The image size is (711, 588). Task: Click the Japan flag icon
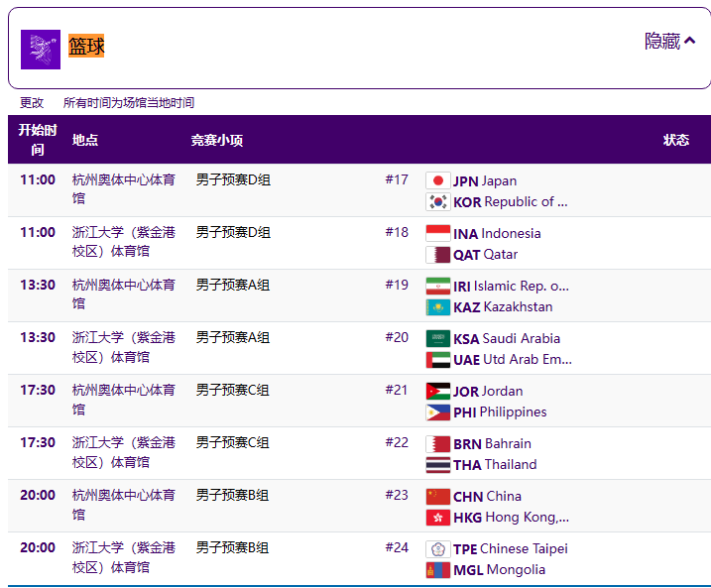[437, 180]
